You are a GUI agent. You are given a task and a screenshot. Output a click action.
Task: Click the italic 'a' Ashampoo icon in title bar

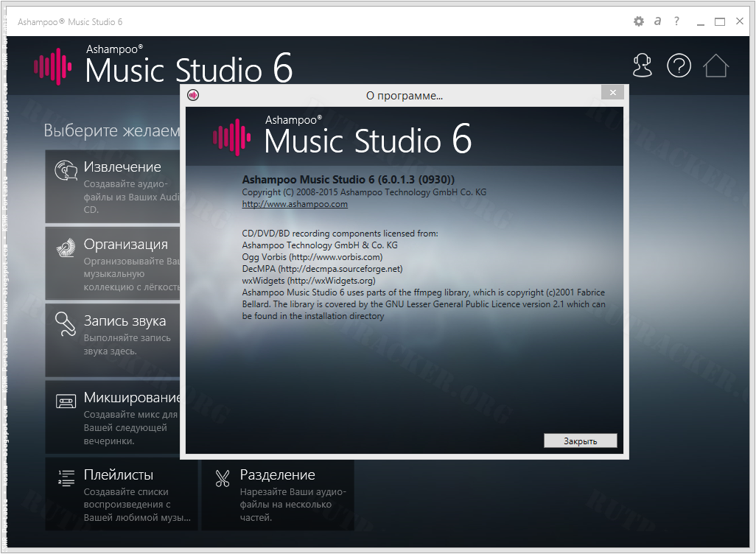pos(658,21)
